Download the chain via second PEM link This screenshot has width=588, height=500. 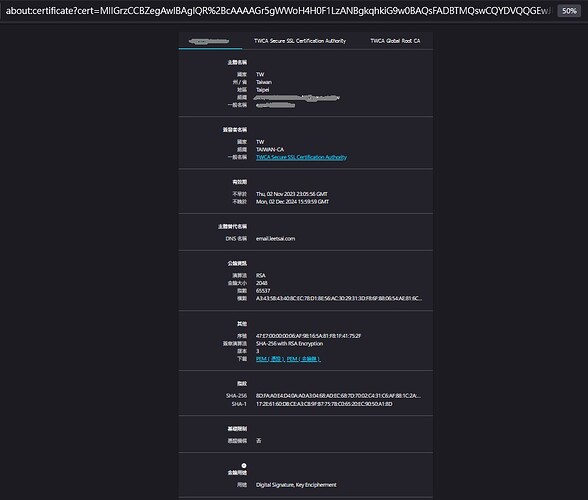[303, 359]
